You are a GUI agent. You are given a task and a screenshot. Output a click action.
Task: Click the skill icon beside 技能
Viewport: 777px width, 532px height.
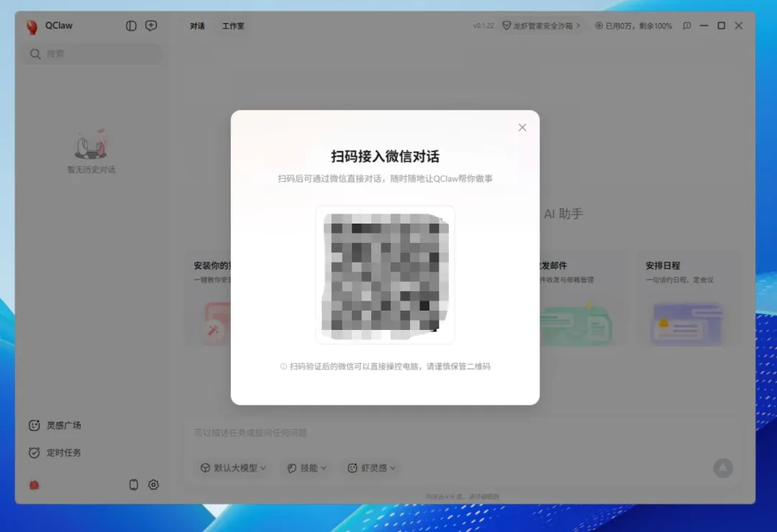pos(292,467)
